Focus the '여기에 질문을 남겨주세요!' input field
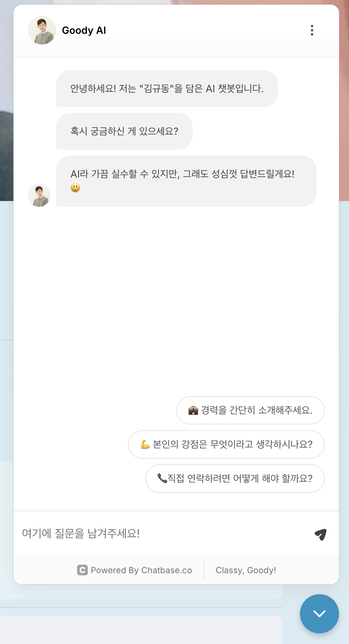The width and height of the screenshot is (349, 644). tap(163, 533)
